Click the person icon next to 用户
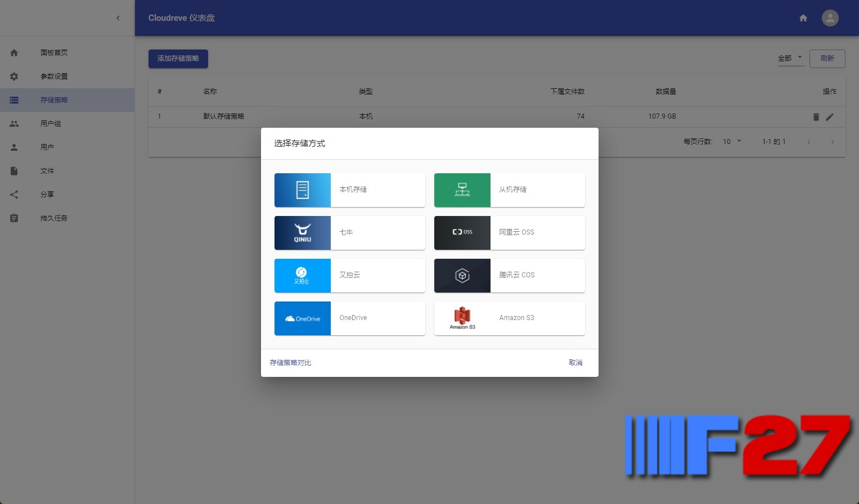 coord(14,147)
